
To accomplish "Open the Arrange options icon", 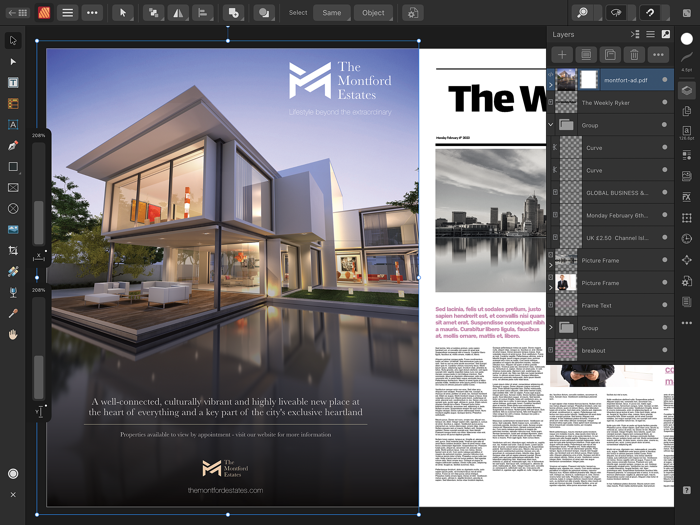I will pyautogui.click(x=154, y=12).
